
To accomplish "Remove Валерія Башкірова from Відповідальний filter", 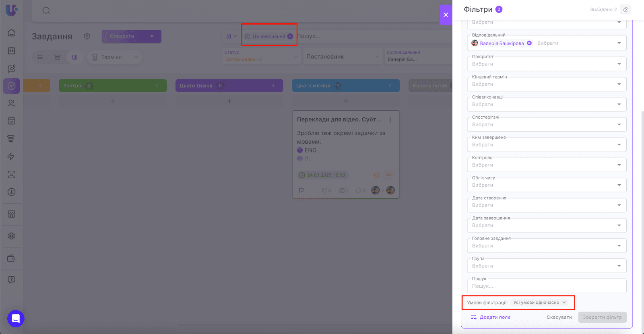I will click(x=529, y=43).
